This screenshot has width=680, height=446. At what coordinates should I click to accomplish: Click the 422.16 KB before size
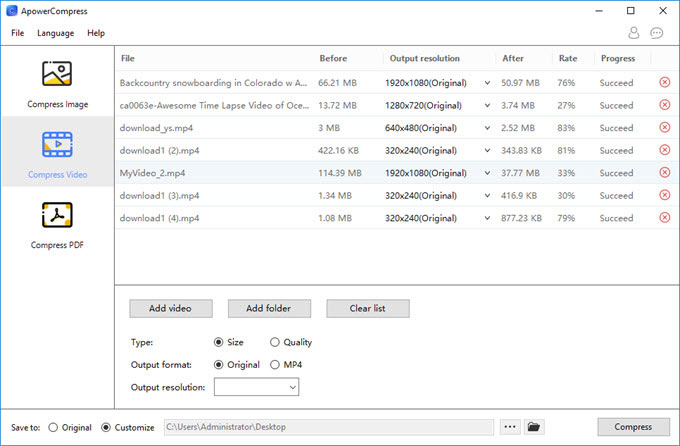pos(338,151)
